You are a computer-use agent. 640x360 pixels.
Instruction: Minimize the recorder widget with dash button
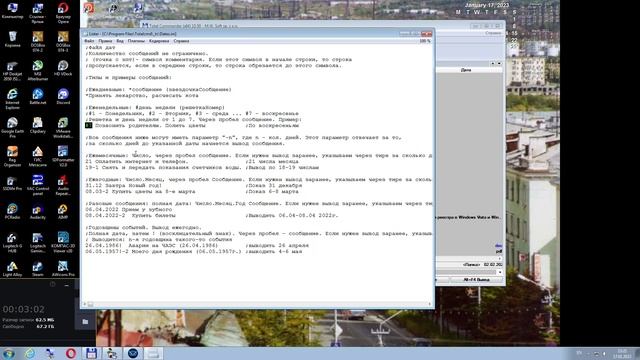67,286
